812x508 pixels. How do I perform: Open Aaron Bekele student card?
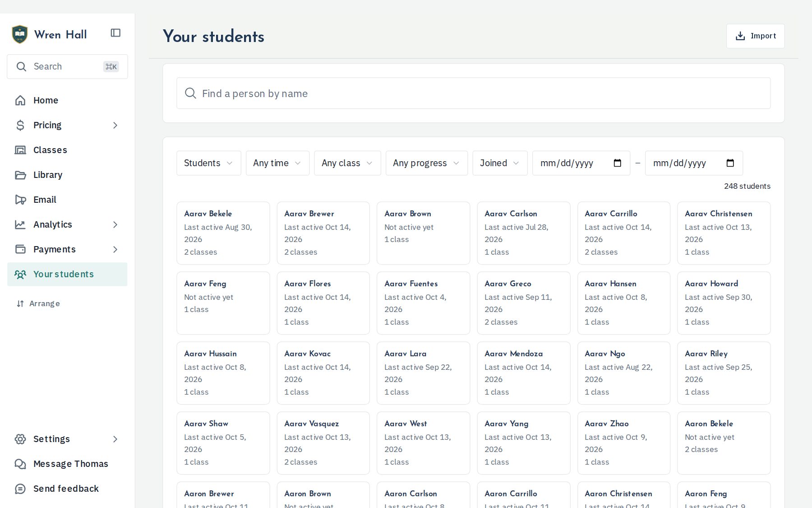(x=724, y=443)
